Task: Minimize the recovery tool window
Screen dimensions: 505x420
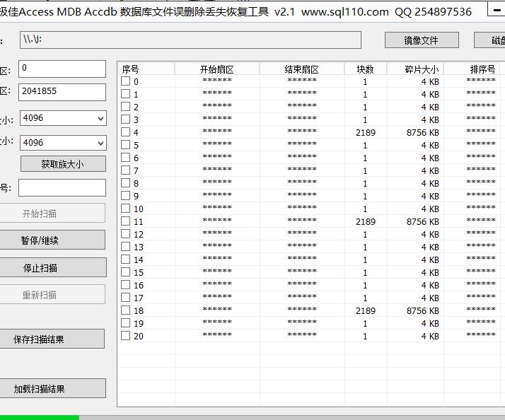Action: point(497,10)
